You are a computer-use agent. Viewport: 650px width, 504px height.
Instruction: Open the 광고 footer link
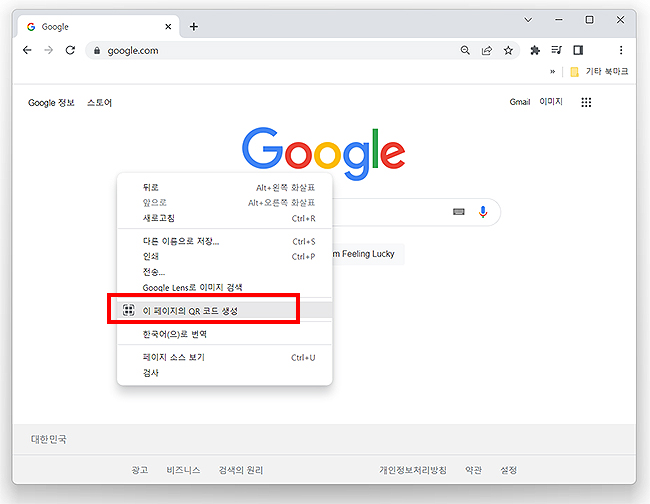(140, 470)
